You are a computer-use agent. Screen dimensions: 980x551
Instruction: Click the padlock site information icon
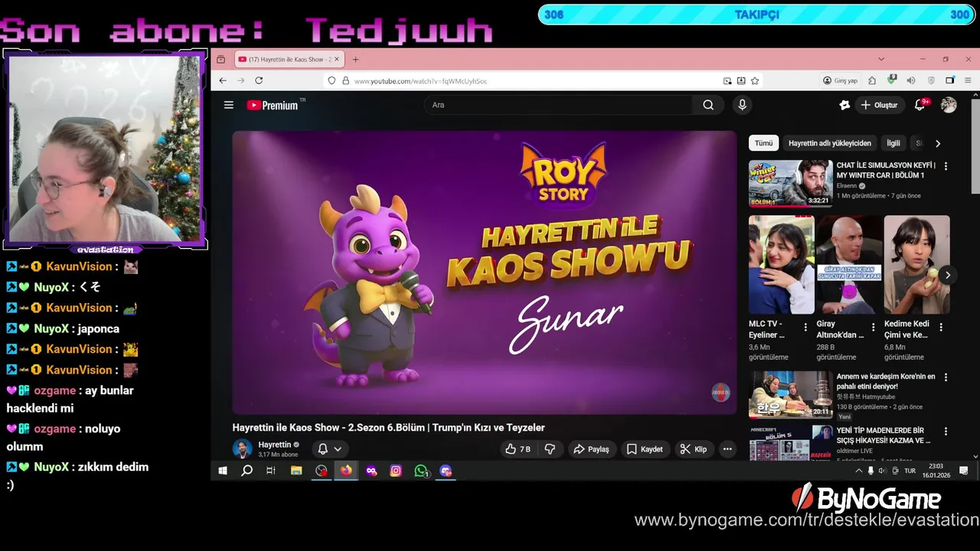[x=345, y=80]
